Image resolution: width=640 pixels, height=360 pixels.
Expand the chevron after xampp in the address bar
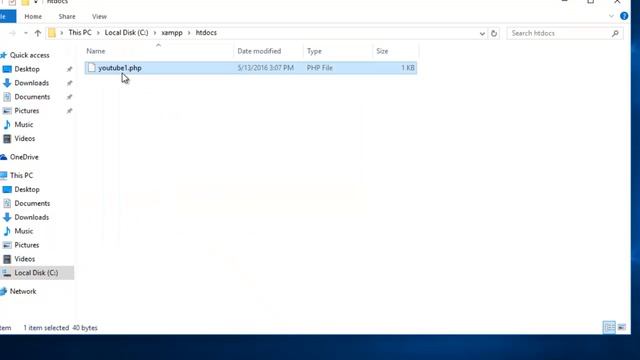[189, 33]
